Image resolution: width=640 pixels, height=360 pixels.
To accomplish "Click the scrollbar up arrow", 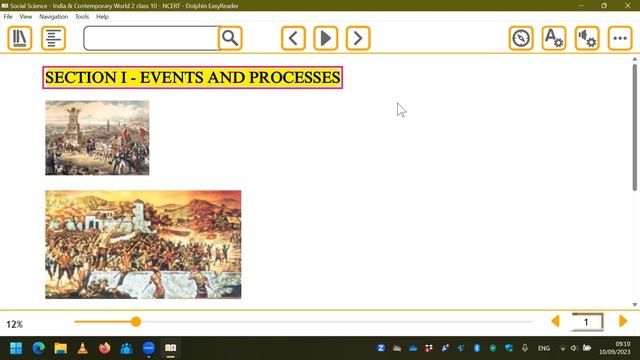I will [635, 60].
